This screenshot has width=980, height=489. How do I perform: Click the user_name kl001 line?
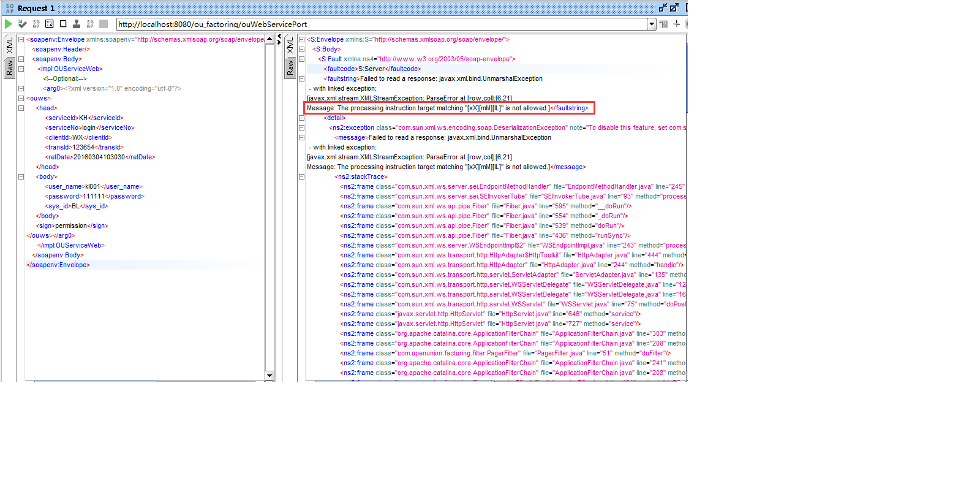[x=93, y=186]
